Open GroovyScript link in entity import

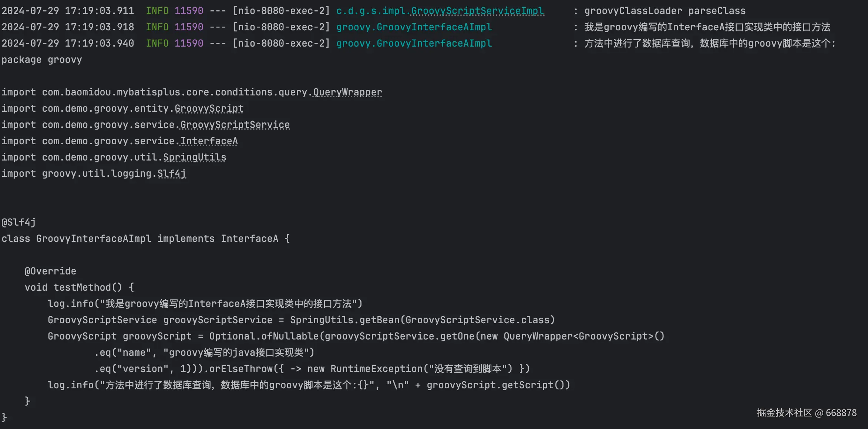click(x=209, y=109)
